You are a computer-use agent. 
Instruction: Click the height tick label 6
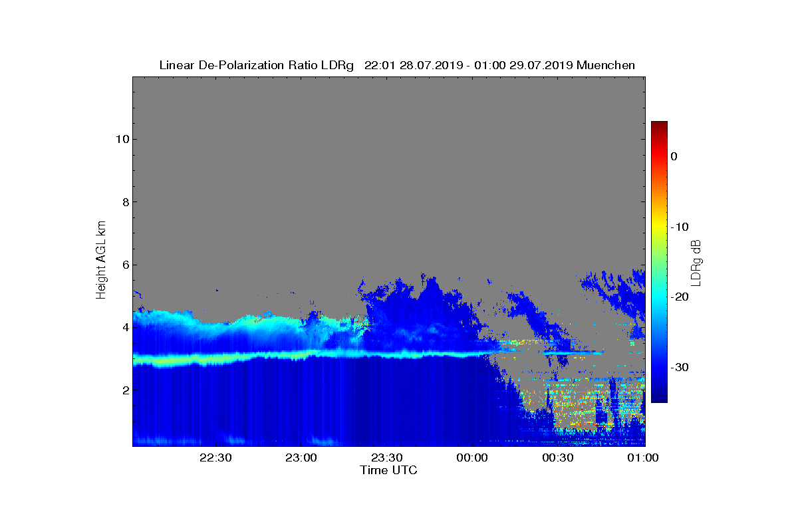(x=124, y=265)
